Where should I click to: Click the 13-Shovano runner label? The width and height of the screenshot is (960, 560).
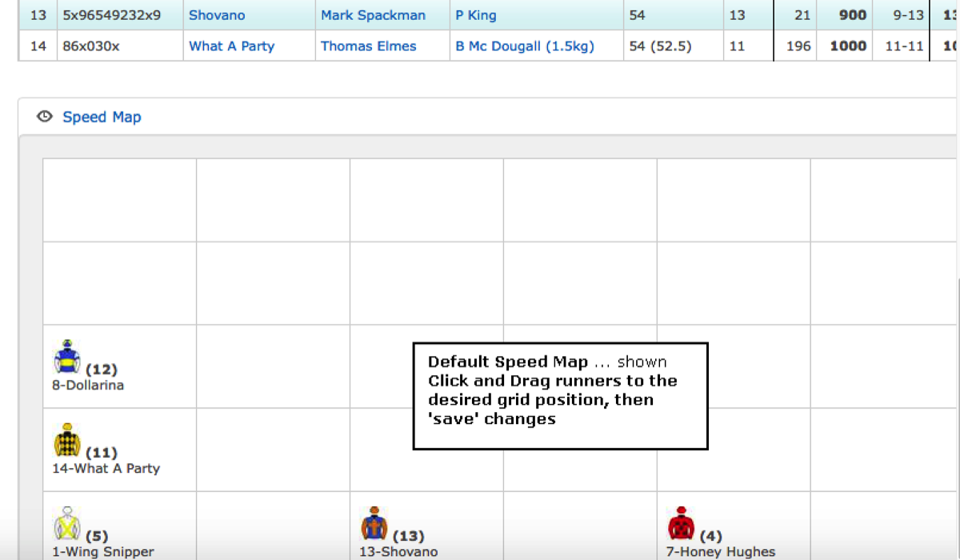pos(398,551)
